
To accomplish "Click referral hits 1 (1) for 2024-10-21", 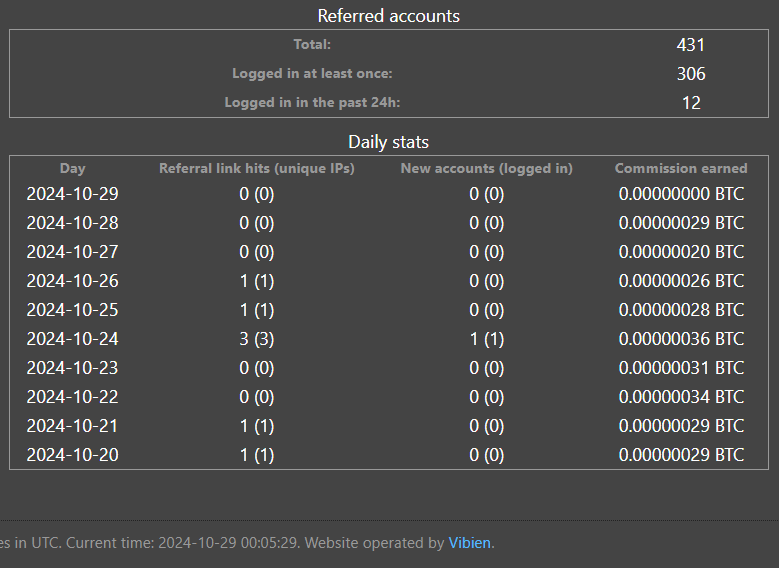I will tap(257, 426).
